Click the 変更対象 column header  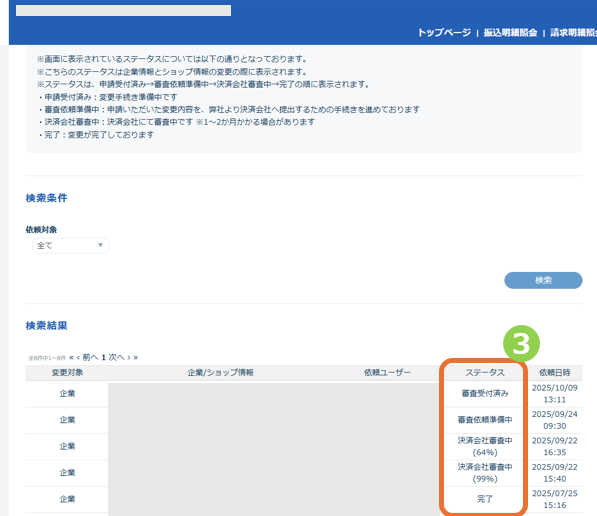tap(67, 372)
